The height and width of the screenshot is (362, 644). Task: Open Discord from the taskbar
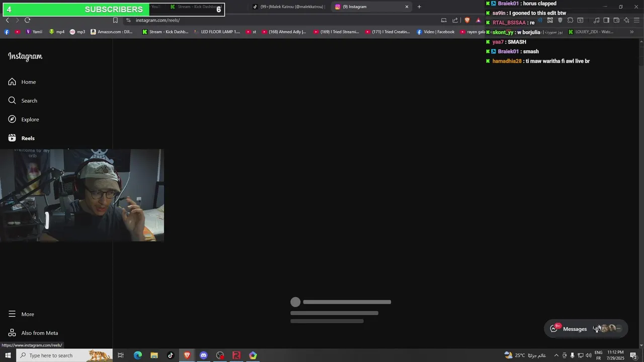[x=203, y=355]
